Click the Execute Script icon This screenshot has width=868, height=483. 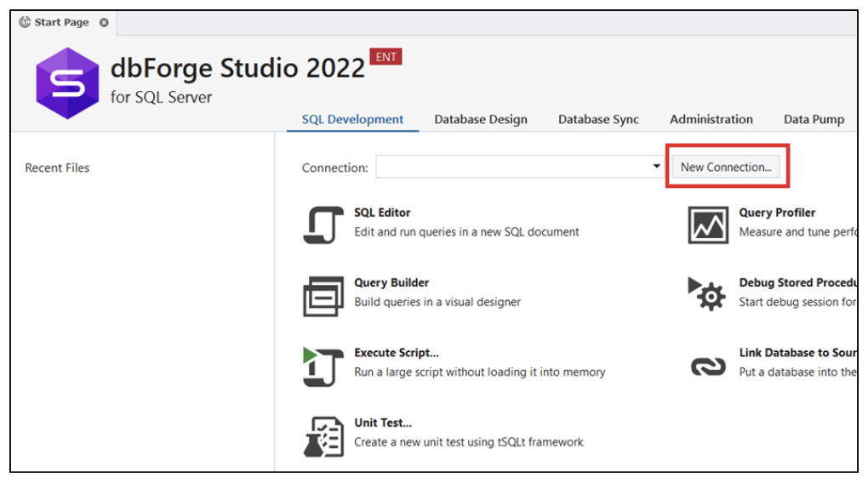(x=323, y=367)
